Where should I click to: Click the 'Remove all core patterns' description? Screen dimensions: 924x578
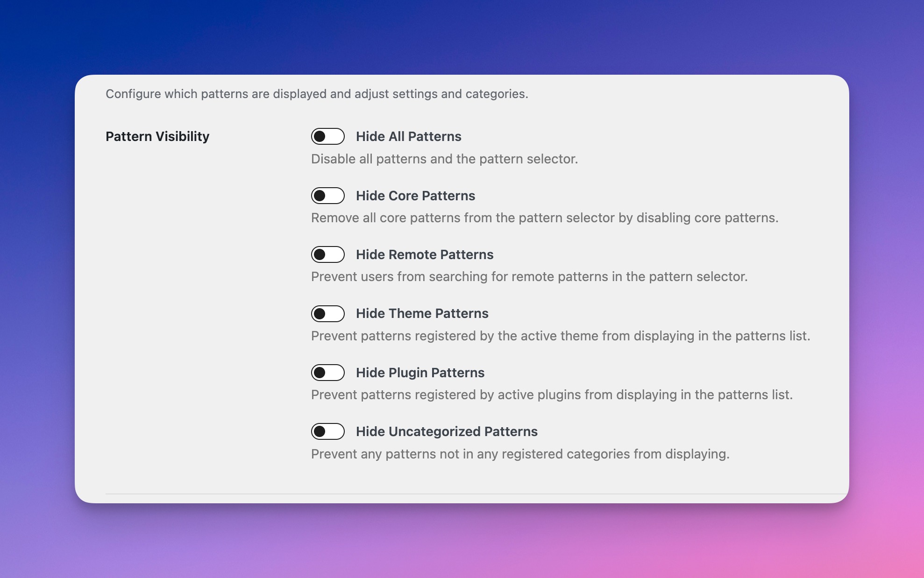click(545, 218)
